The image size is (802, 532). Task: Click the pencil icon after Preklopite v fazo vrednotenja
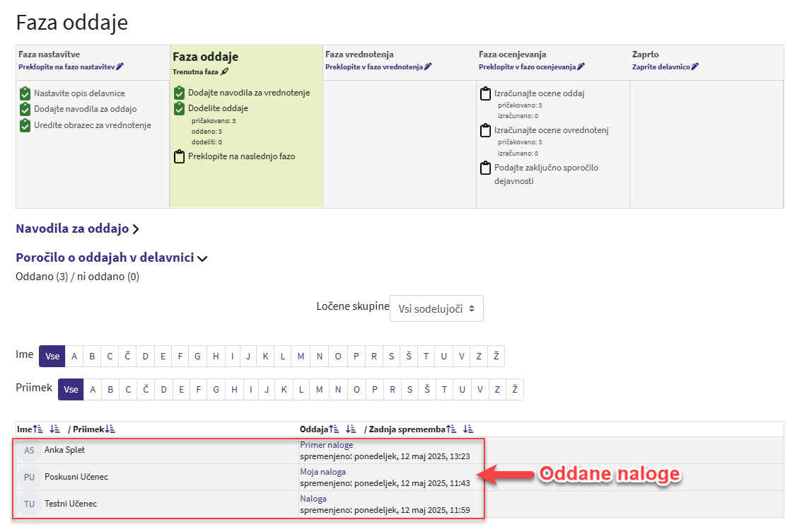pos(428,66)
